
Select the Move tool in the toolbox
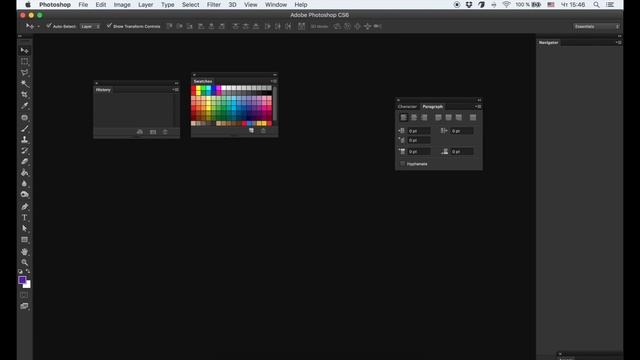pos(24,51)
